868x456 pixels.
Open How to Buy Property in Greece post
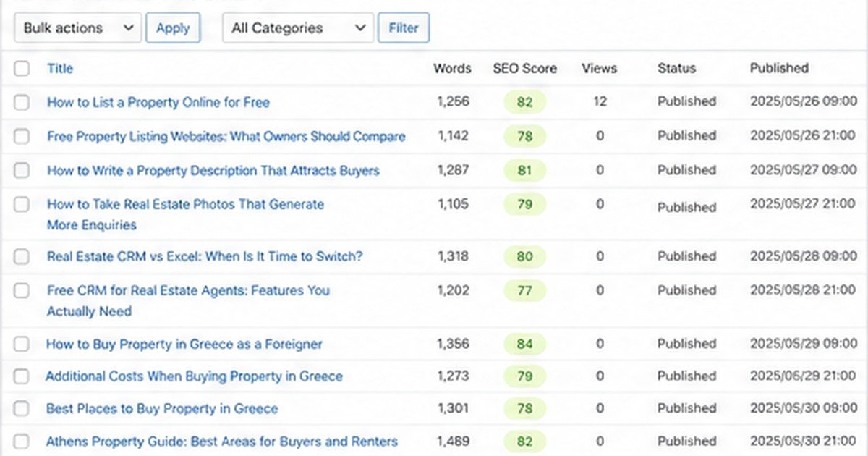point(184,345)
